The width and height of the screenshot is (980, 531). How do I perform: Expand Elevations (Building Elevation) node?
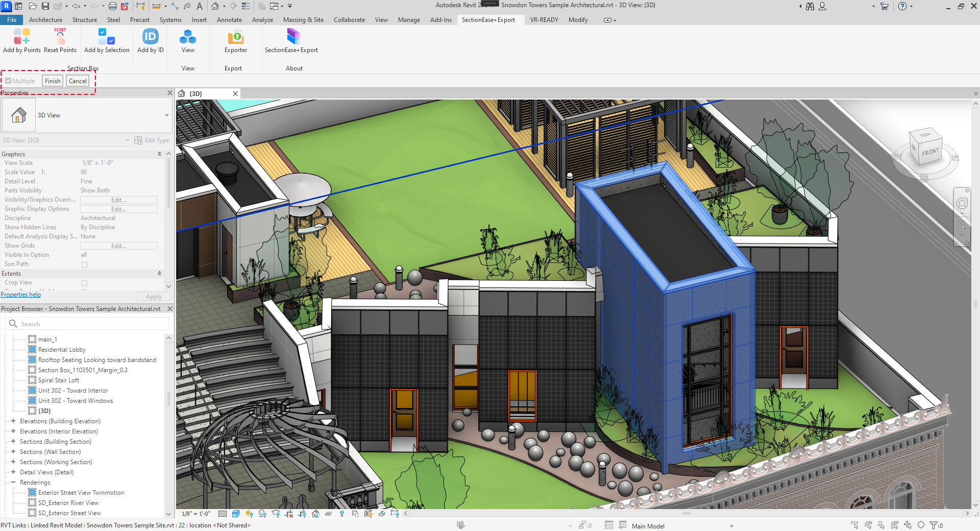(13, 421)
